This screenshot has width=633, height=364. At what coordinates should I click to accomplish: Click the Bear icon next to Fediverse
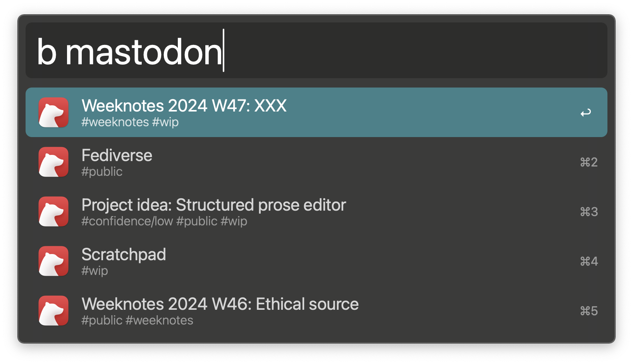pyautogui.click(x=53, y=162)
